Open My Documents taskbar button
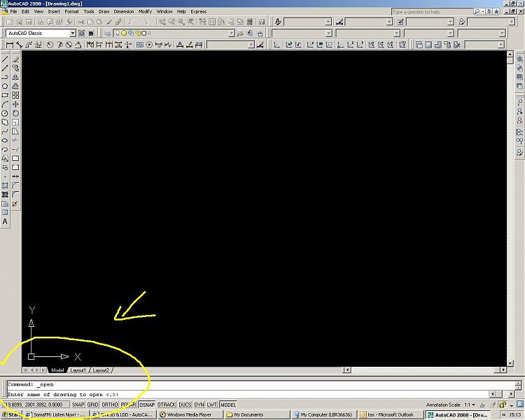The image size is (525, 420). coord(256,414)
